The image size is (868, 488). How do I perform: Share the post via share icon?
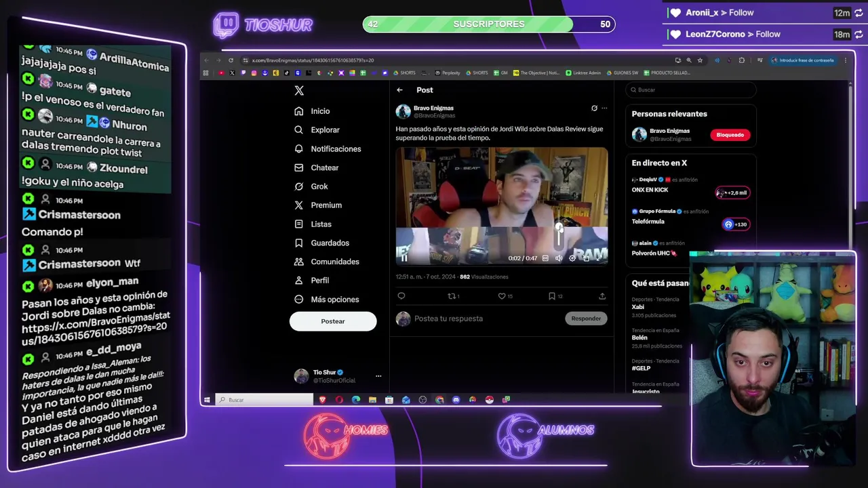coord(602,296)
